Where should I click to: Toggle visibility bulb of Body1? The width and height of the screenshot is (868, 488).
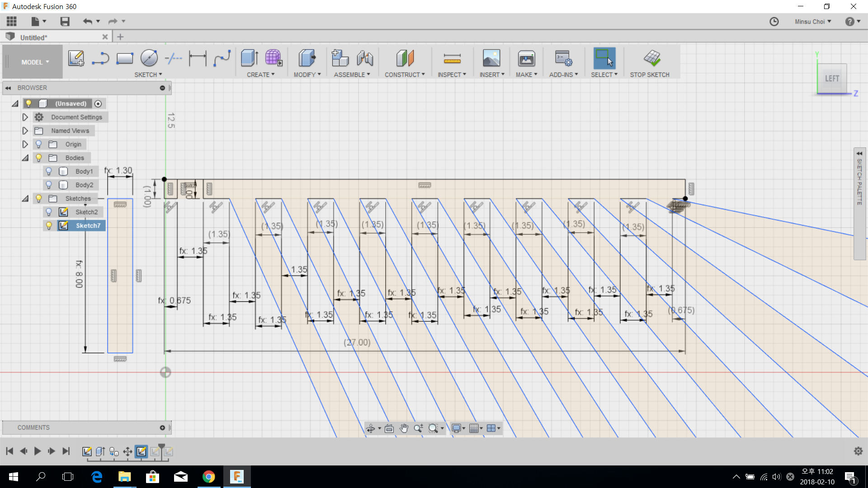tap(49, 171)
